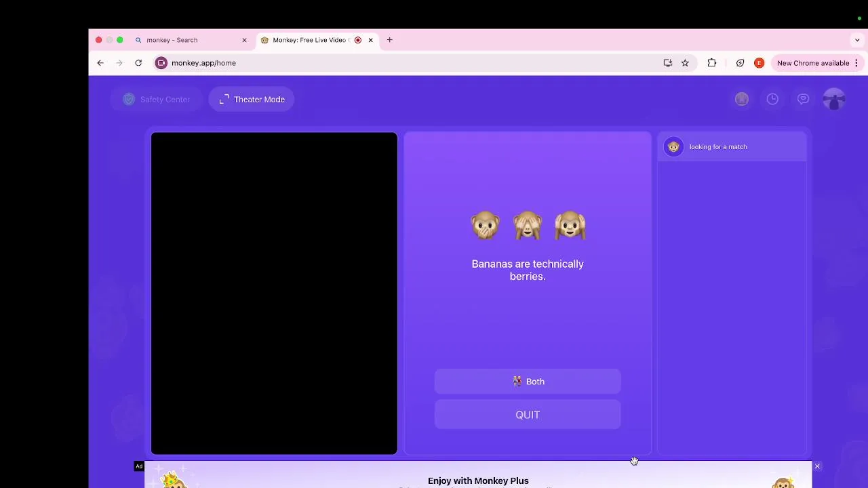868x488 pixels.
Task: Quit searching for a match
Action: [x=528, y=415]
